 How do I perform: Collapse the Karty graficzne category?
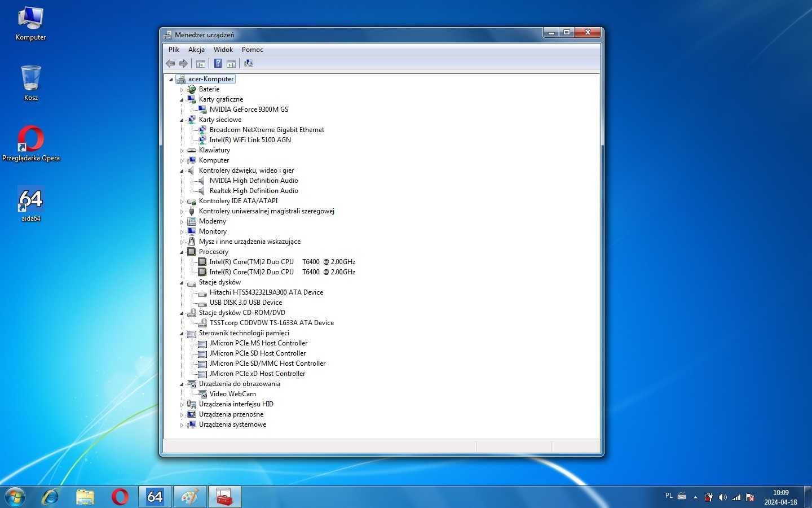[182, 100]
